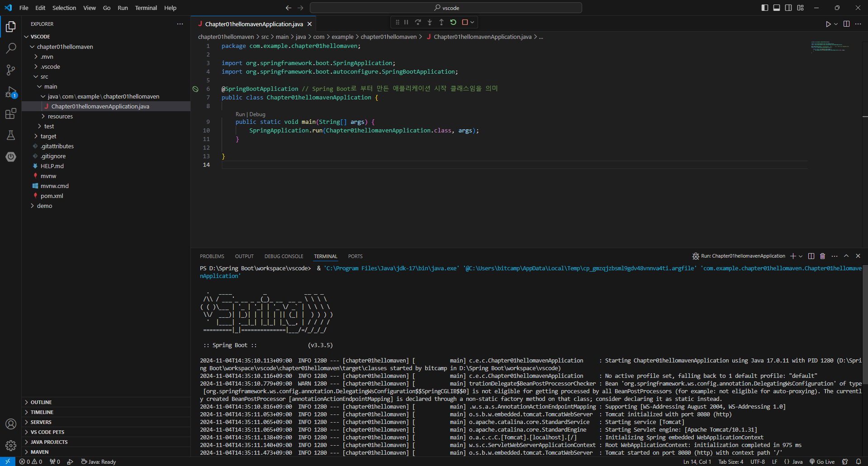
Task: Change Tab Size: 4 indentation setting
Action: 730,461
